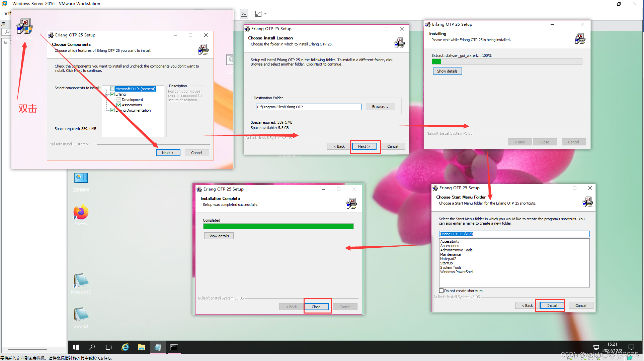The width and height of the screenshot is (644, 361).
Task: Click the green Completed progress bar
Action: tap(278, 226)
